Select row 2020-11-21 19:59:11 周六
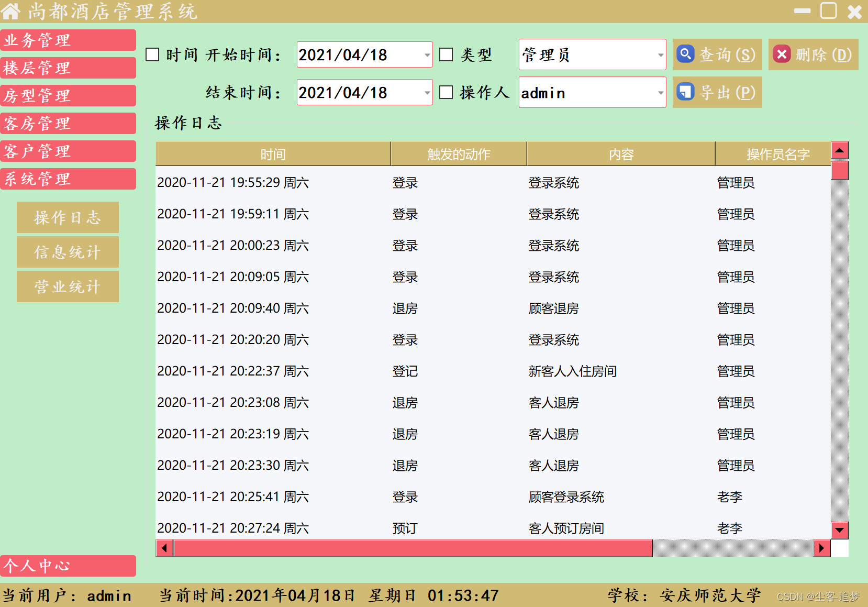 [x=493, y=214]
